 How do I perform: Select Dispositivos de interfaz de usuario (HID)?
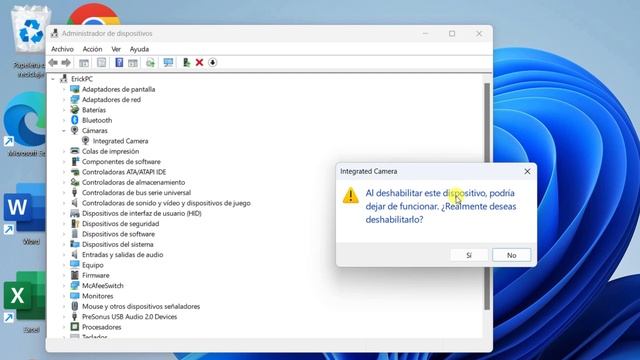[x=142, y=213]
